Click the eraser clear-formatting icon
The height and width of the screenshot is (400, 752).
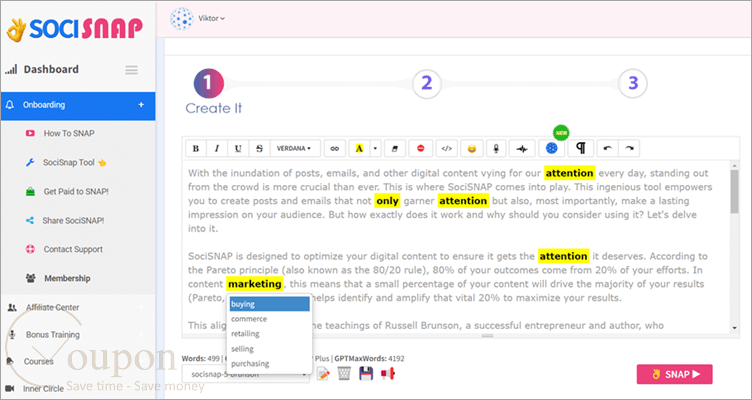(395, 149)
